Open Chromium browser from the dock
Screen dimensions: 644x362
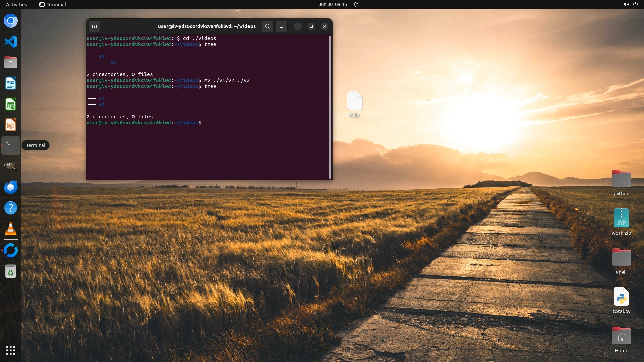click(11, 21)
